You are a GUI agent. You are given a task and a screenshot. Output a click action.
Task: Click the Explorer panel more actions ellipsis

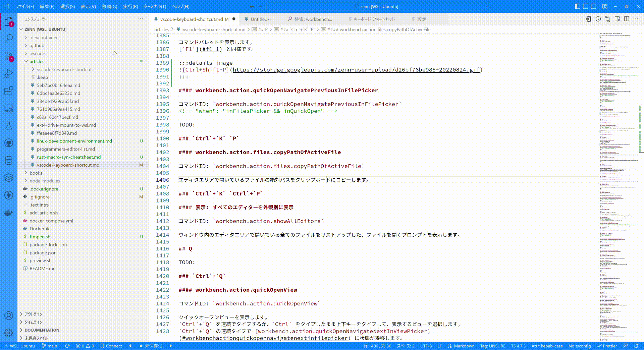[141, 19]
